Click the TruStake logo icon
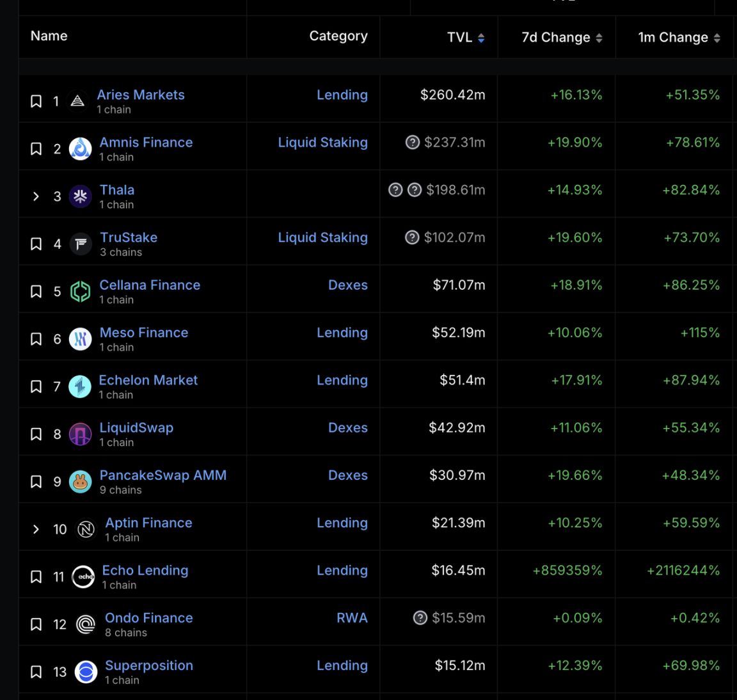This screenshot has height=700, width=737. coord(81,244)
